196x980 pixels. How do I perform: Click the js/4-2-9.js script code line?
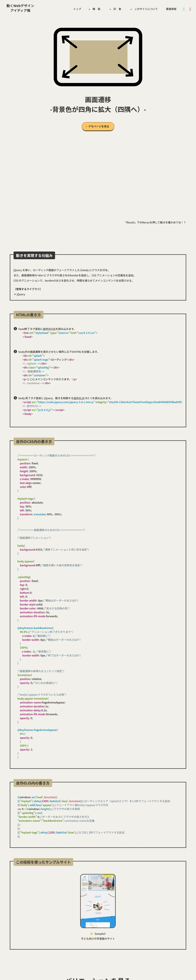pyautogui.click(x=43, y=410)
